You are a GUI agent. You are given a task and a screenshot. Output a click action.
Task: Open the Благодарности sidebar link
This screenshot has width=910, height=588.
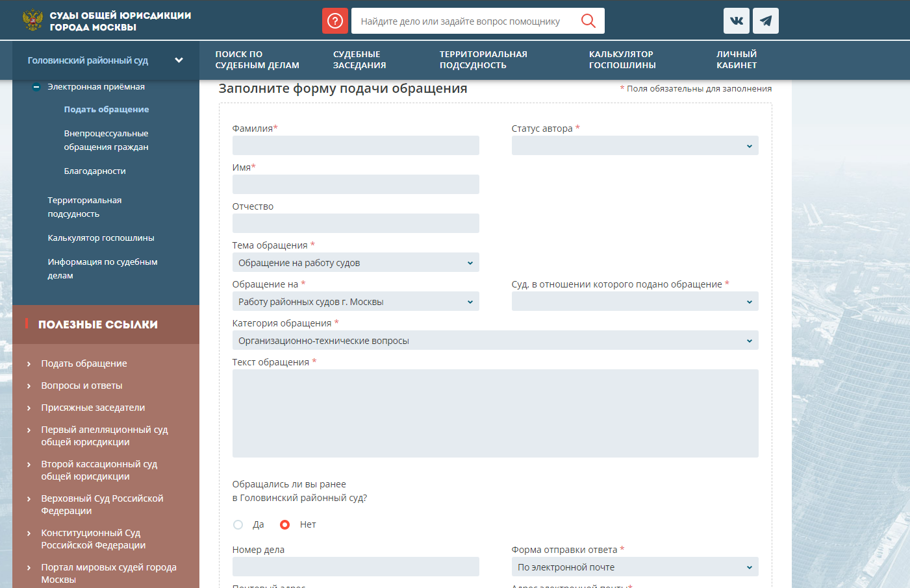click(x=95, y=171)
